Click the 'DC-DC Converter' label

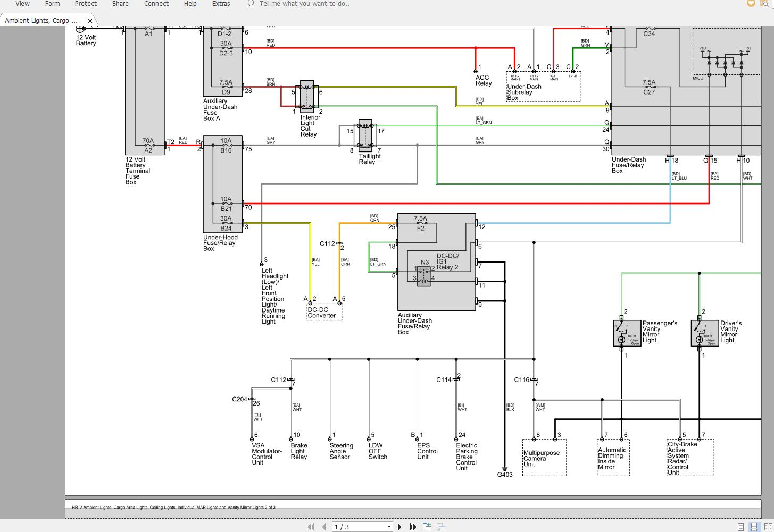point(322,313)
